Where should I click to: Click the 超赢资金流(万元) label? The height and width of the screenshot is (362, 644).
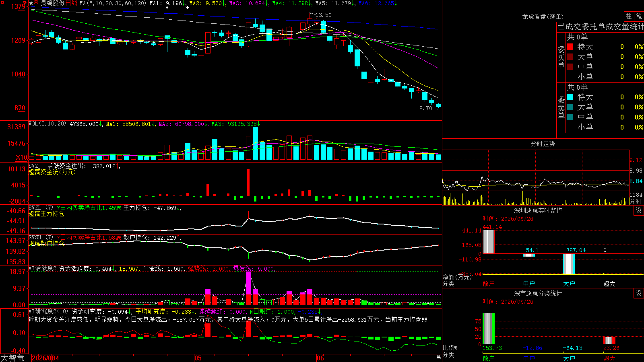pos(52,172)
